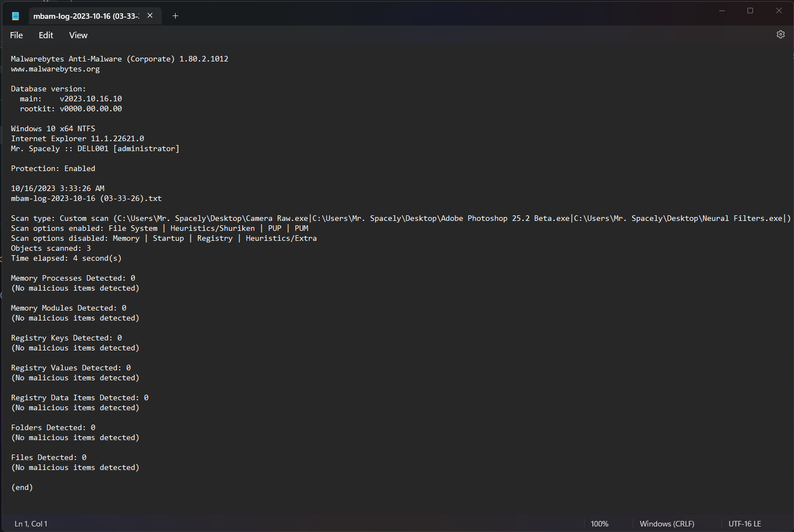Click the Registry Values Detected: 0 line

71,368
